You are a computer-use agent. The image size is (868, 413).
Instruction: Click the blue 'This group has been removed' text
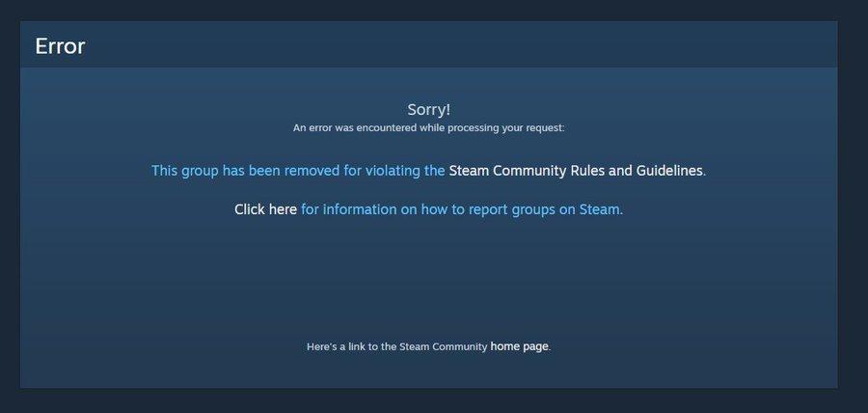[x=298, y=171]
